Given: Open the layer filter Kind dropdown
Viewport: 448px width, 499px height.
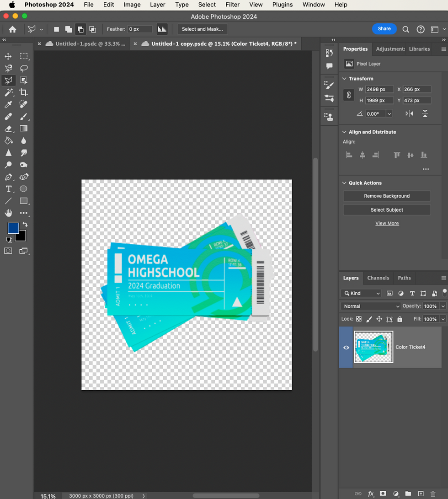Looking at the screenshot, I should pyautogui.click(x=362, y=293).
